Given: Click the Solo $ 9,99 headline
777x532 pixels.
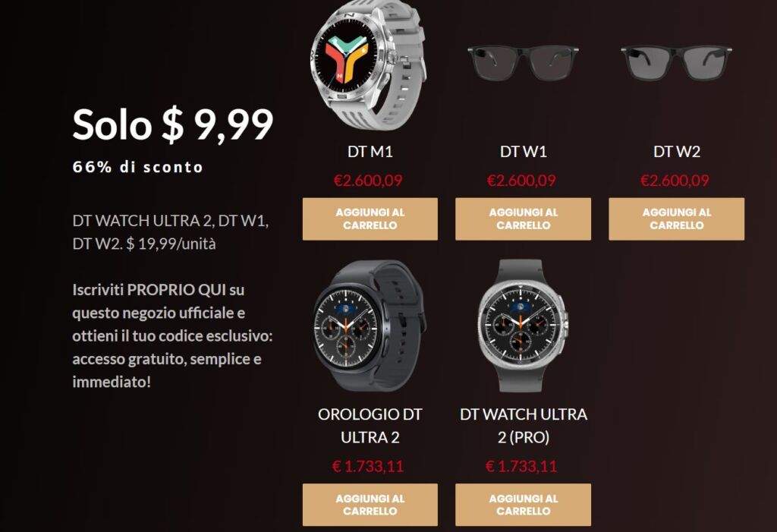Looking at the screenshot, I should [x=173, y=124].
